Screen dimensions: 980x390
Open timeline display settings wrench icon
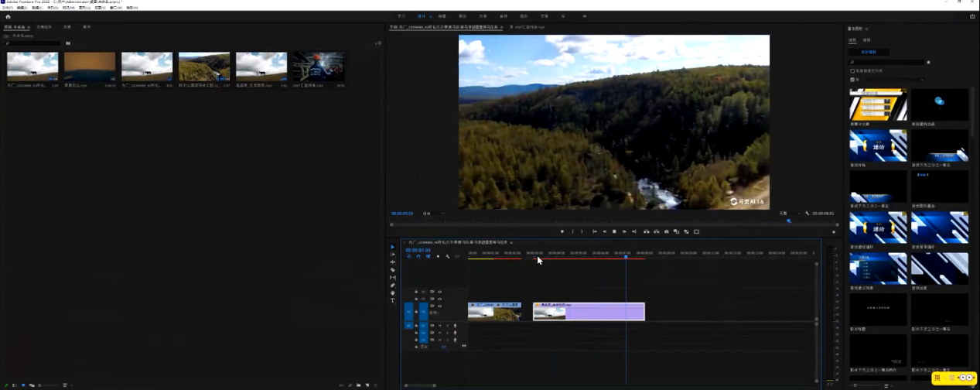(x=447, y=256)
